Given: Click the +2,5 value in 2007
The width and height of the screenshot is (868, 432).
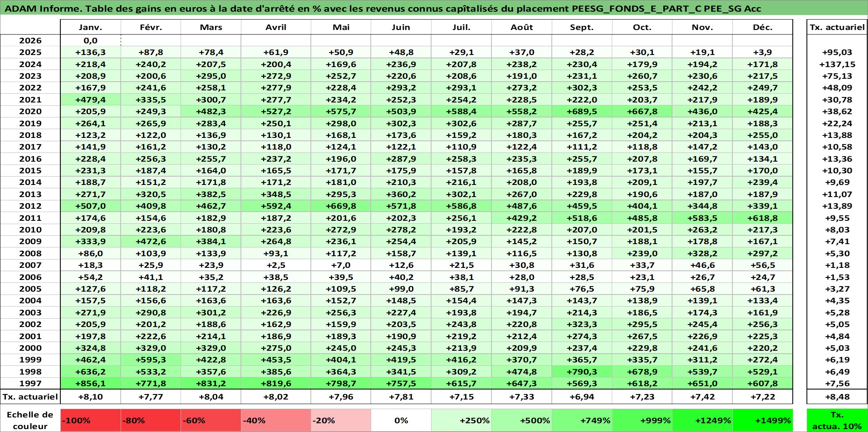Looking at the screenshot, I should 276,265.
